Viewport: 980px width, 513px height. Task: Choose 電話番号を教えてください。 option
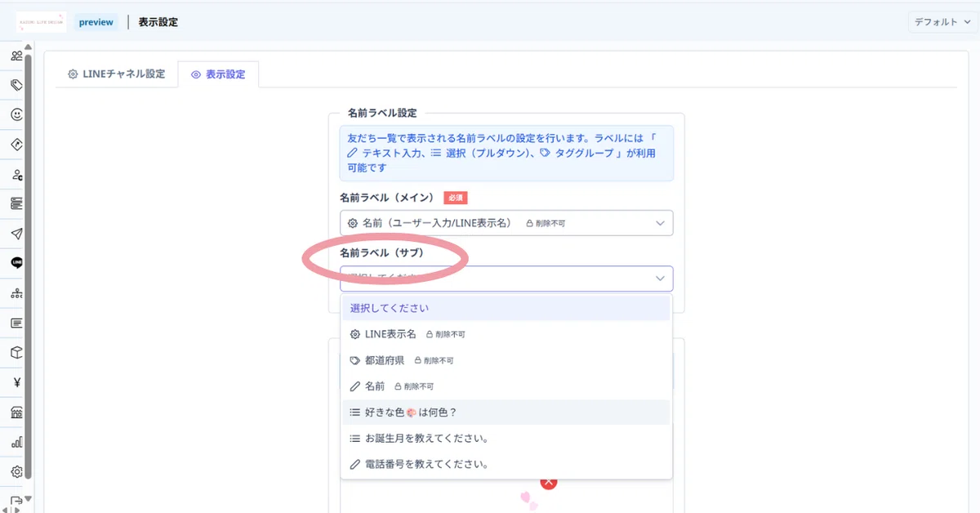pos(506,465)
